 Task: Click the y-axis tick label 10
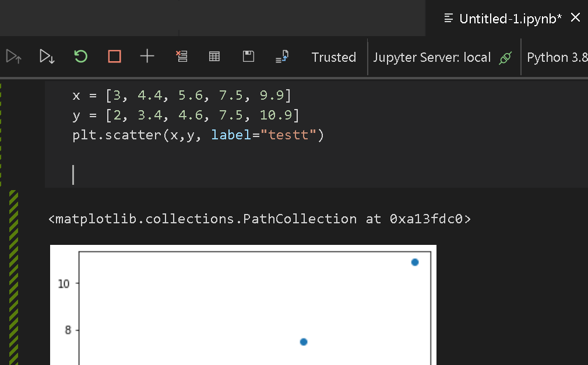64,284
